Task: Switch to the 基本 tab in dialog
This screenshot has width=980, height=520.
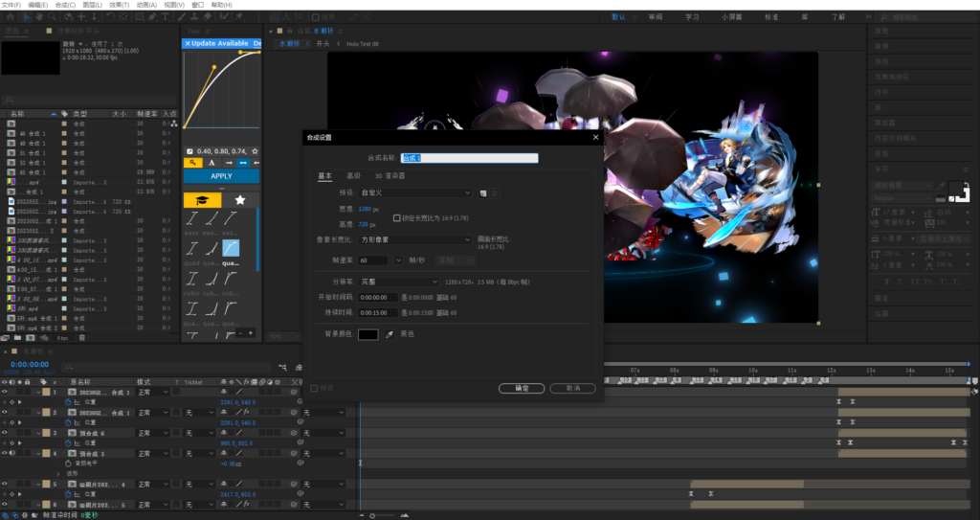Action: (325, 176)
